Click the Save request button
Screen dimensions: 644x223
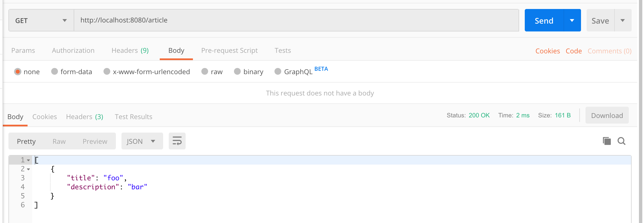[600, 20]
